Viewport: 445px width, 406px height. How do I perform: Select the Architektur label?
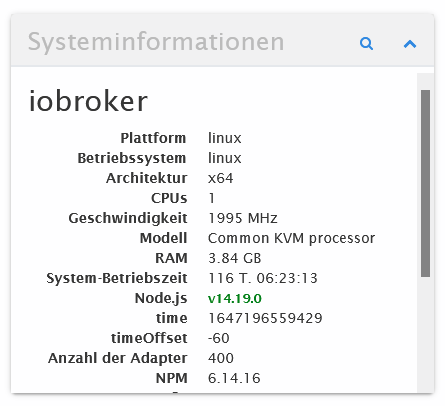[147, 178]
